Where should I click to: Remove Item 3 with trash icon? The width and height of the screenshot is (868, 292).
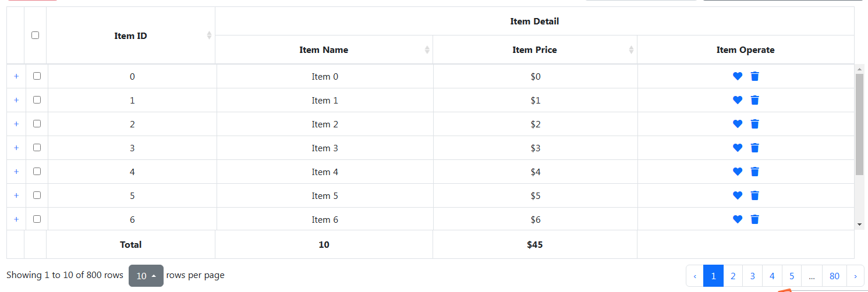pyautogui.click(x=754, y=148)
